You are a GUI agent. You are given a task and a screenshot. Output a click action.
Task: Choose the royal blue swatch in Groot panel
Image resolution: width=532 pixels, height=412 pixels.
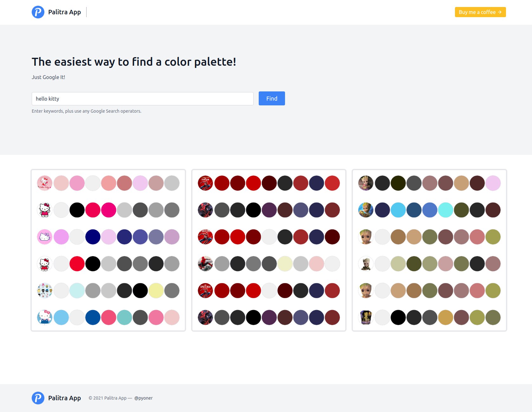coord(430,210)
